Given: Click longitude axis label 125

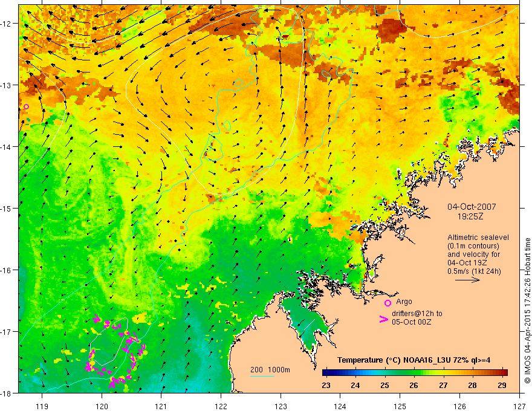Looking at the screenshot, I should pos(400,406).
